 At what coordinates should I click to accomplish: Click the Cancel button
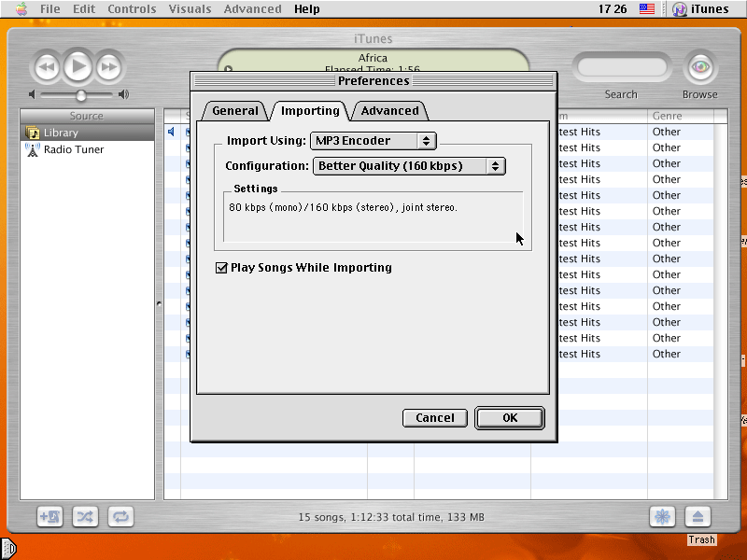pyautogui.click(x=435, y=418)
